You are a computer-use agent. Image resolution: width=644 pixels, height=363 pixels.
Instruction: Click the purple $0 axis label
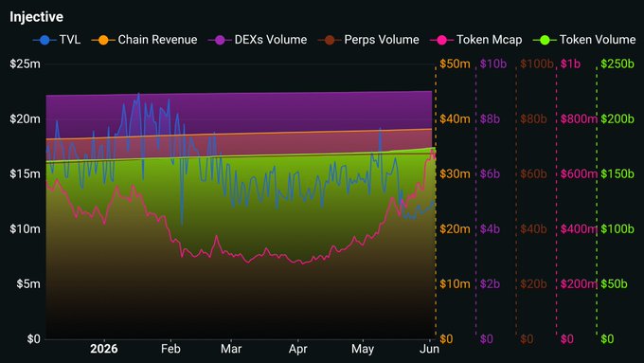(486, 338)
